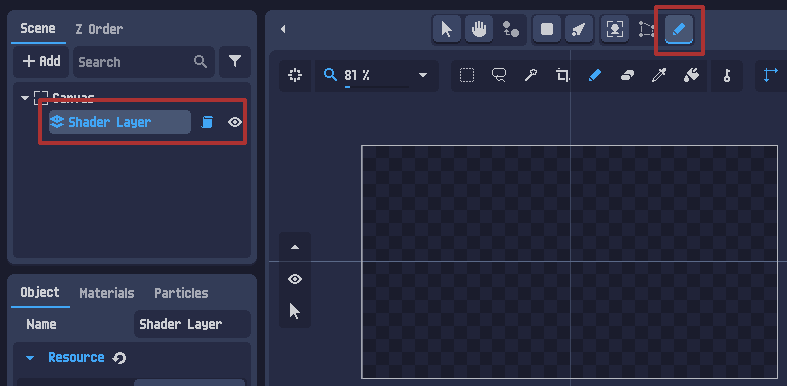Pick the eyedropper color picker tool
Screen dimensions: 787x386
pyautogui.click(x=658, y=76)
